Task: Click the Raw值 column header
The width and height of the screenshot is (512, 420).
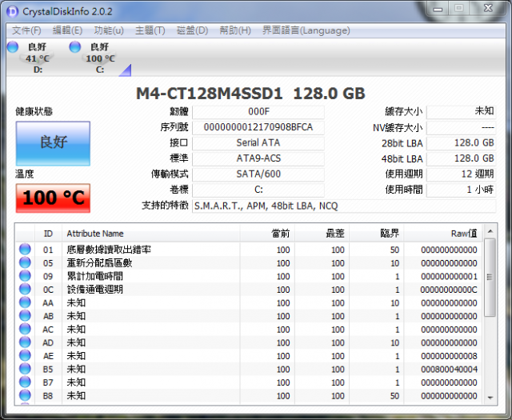Action: (x=442, y=234)
